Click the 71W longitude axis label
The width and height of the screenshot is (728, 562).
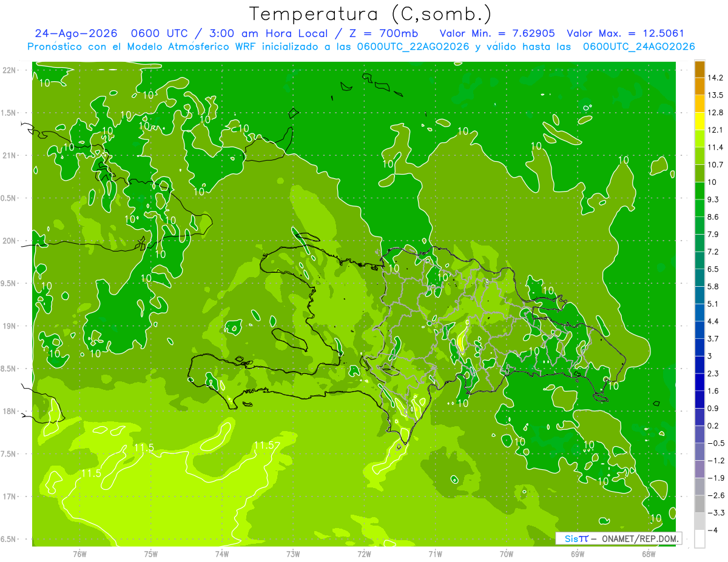coord(435,554)
